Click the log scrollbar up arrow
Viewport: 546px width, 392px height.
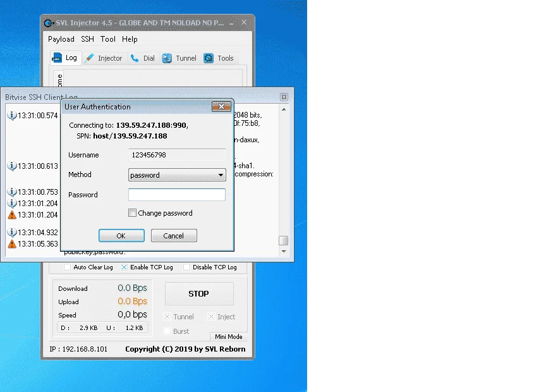(x=284, y=109)
